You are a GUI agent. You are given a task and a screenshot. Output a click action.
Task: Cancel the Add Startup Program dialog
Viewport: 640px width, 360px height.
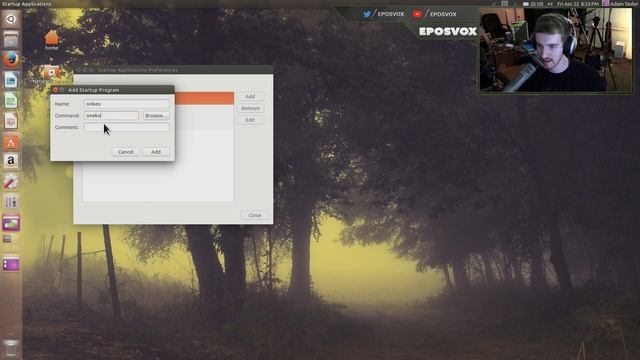click(126, 152)
